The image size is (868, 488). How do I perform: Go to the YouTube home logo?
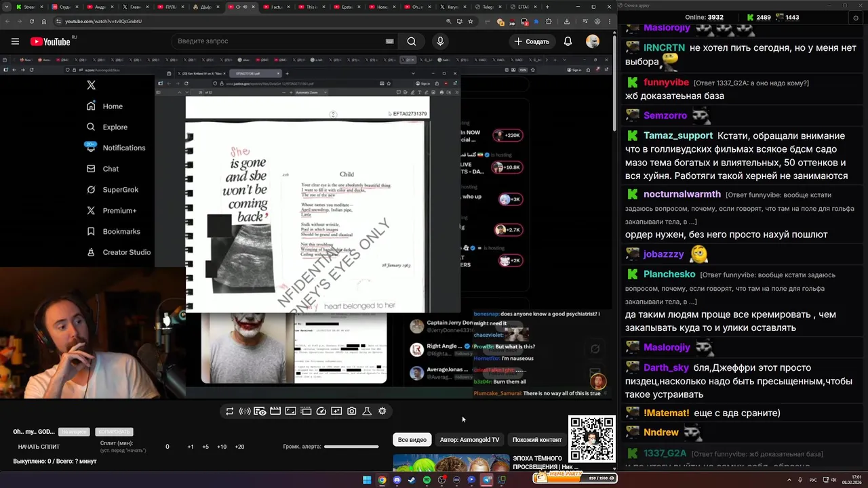click(x=50, y=41)
